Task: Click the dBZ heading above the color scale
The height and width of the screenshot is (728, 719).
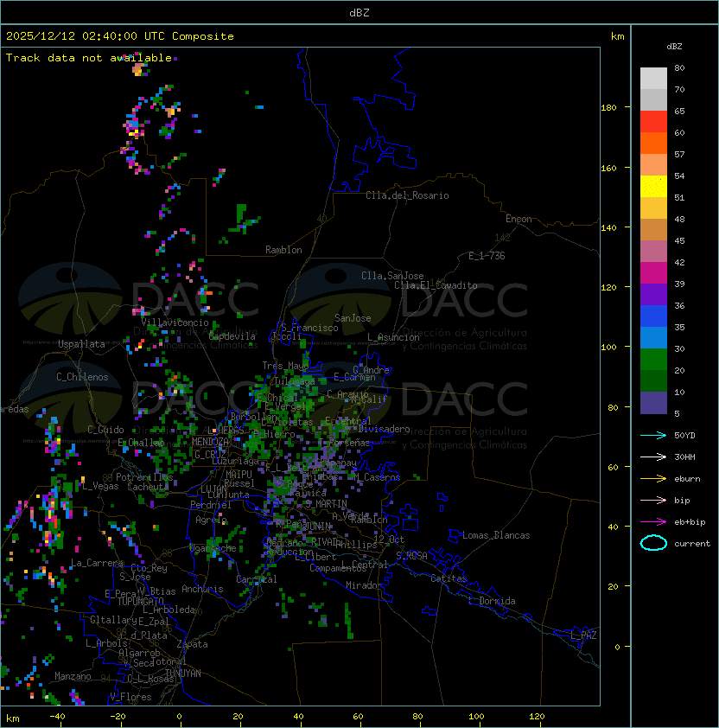Action: [674, 47]
